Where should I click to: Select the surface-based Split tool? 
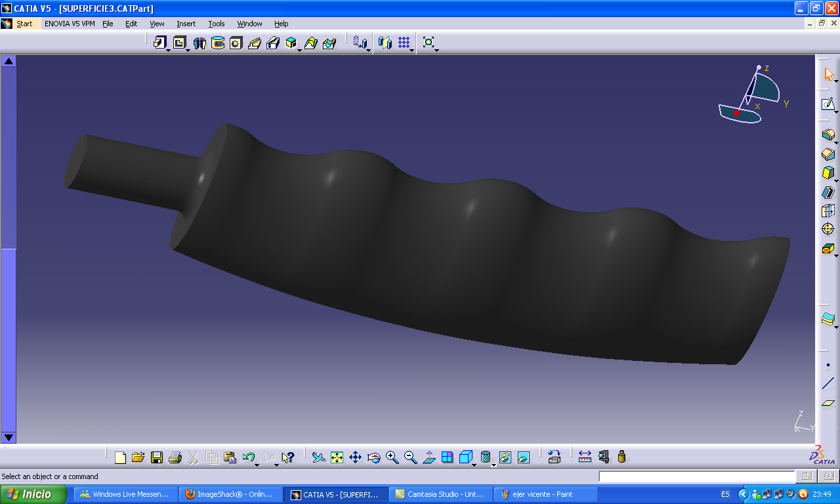828,320
